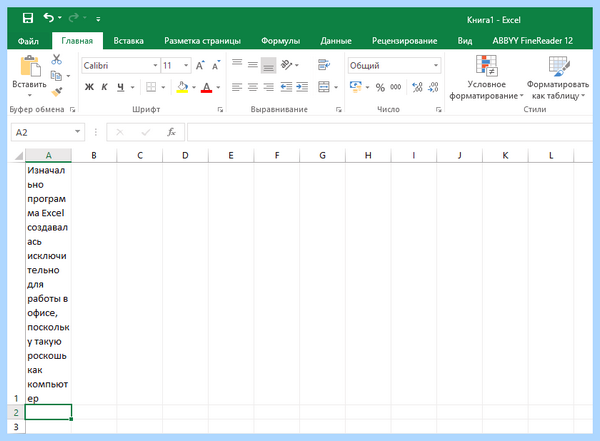Open the Рецензирование tab
The width and height of the screenshot is (600, 441).
(404, 41)
